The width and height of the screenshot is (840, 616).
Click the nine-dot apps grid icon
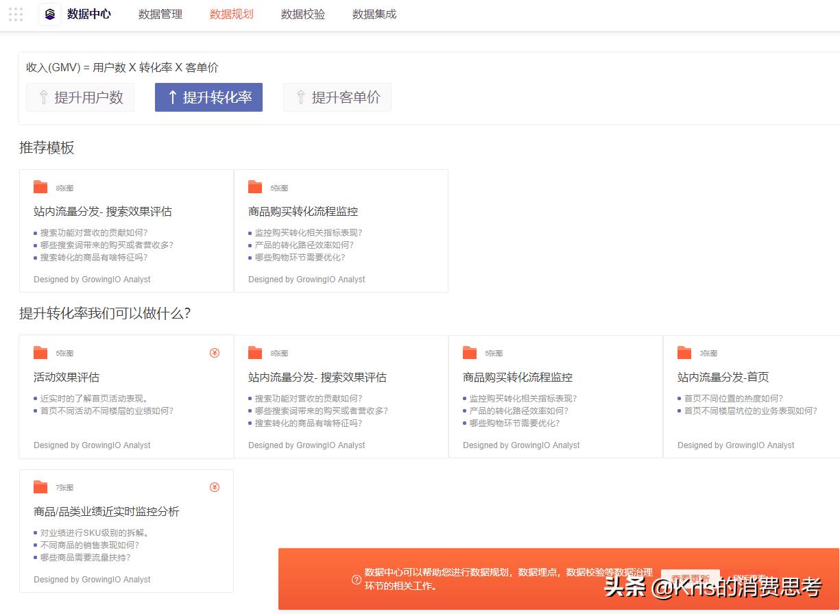pyautogui.click(x=15, y=14)
